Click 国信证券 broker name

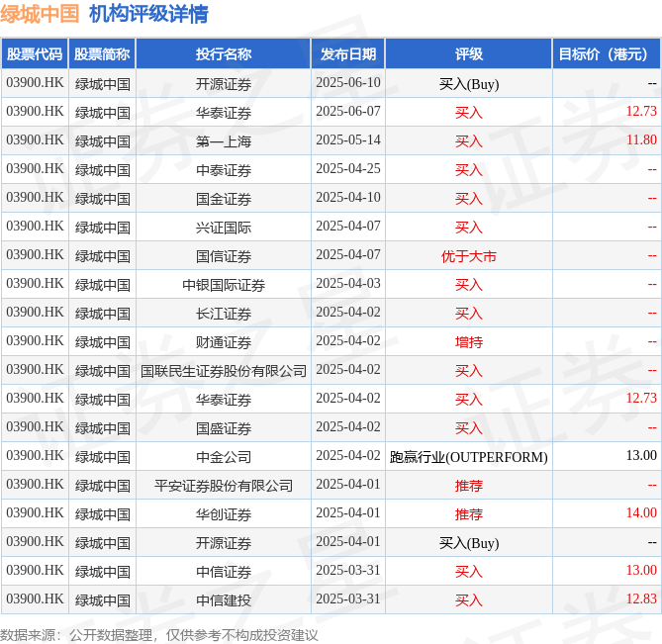click(224, 256)
